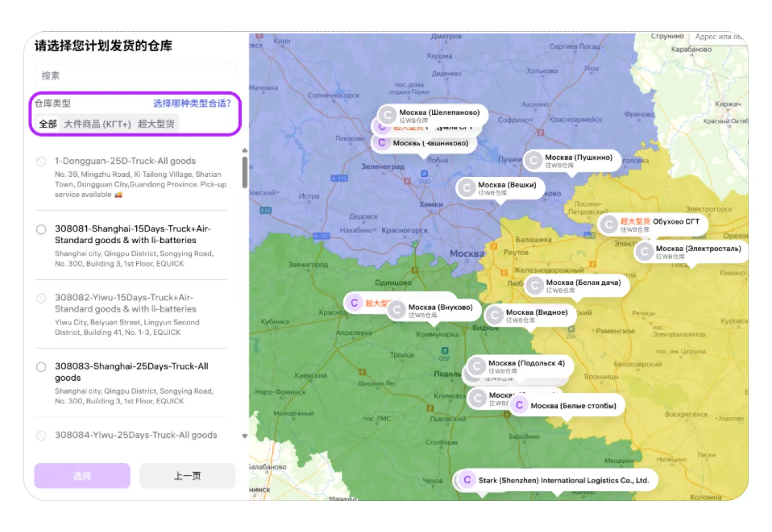The height and width of the screenshot is (532, 772).
Task: Pick the Москва (Белая дача) map marker
Action: (x=535, y=286)
